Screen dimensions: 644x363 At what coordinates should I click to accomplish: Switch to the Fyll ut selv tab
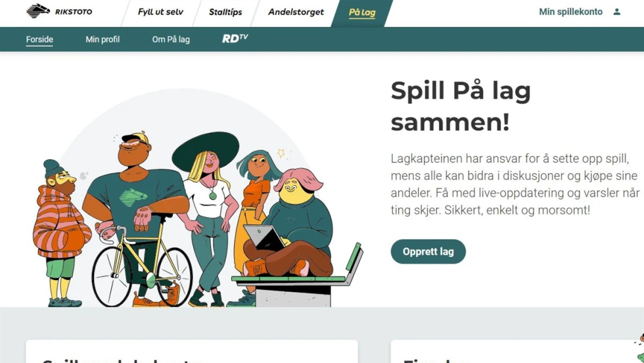160,12
